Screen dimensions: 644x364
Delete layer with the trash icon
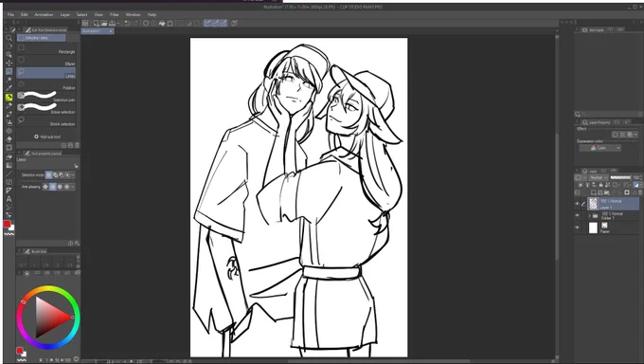point(640,192)
